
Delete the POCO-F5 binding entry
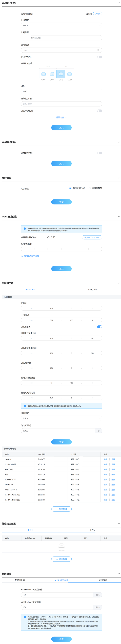pyautogui.click(x=113, y=470)
